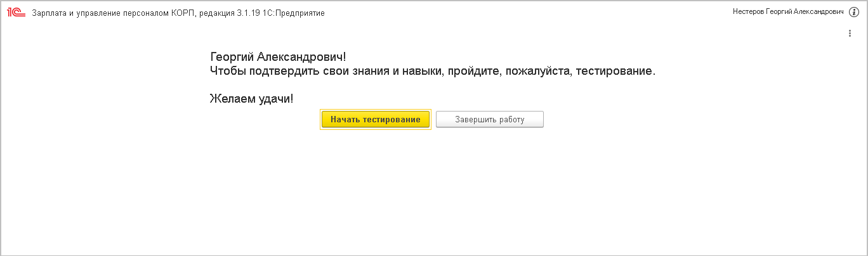
Task: Click the greeting Георгий Александрович!
Action: pyautogui.click(x=278, y=56)
